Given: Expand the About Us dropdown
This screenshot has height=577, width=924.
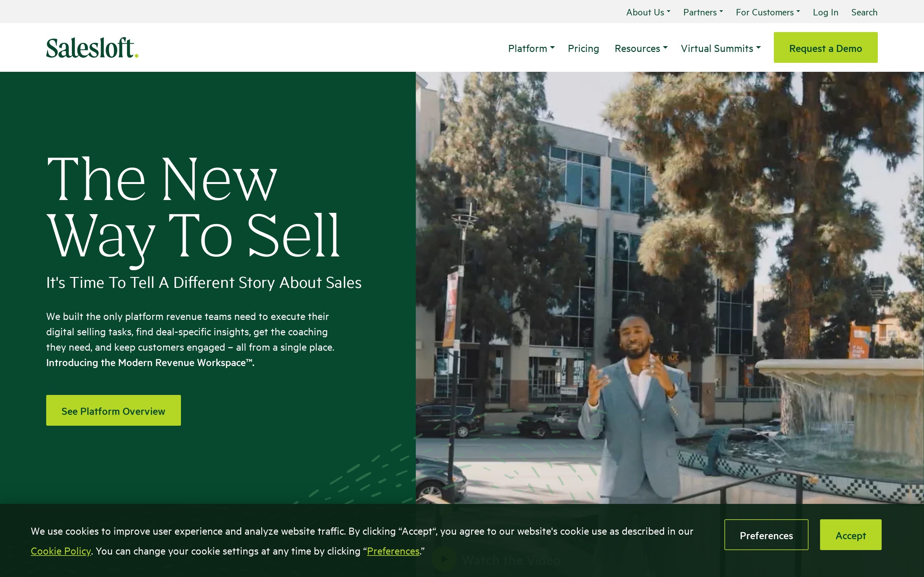Looking at the screenshot, I should pyautogui.click(x=647, y=12).
